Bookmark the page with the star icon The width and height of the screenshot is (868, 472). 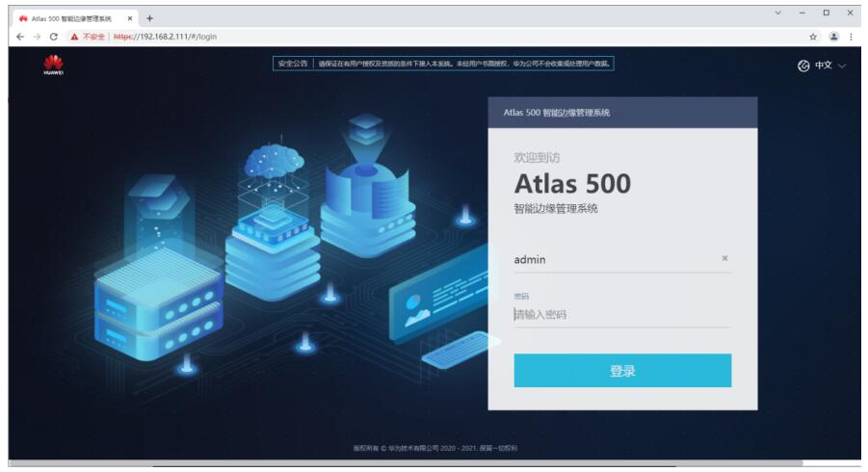point(813,37)
